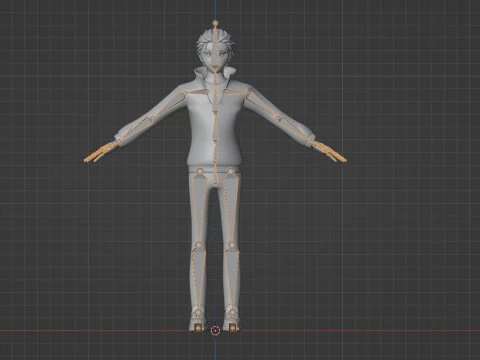Select the ankle joint on the screen-left foot
Image resolution: width=480 pixels, height=360 pixels.
[198, 312]
